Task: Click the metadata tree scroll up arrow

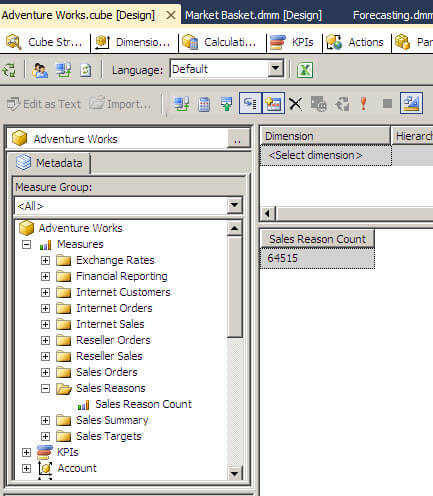Action: pyautogui.click(x=234, y=228)
